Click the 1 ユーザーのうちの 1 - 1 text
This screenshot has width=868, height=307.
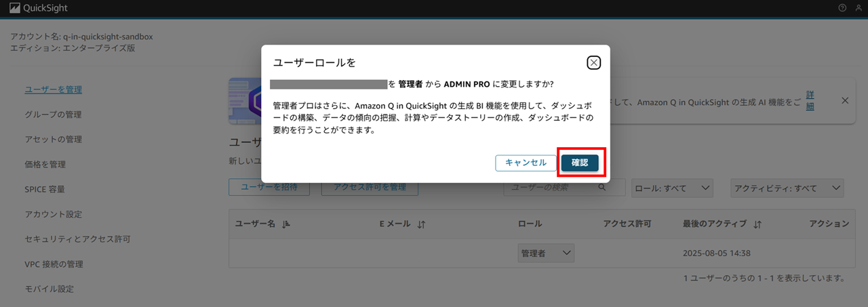click(764, 278)
